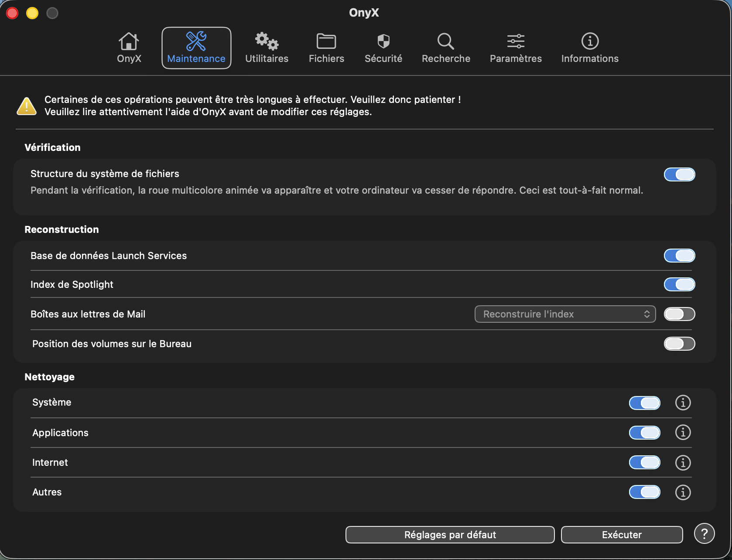
Task: Show info for Système cleaning
Action: pyautogui.click(x=683, y=403)
